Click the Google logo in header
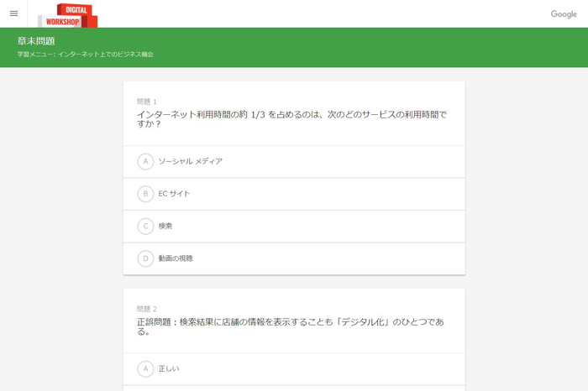Screen dimensions: 588x391 click(x=564, y=14)
